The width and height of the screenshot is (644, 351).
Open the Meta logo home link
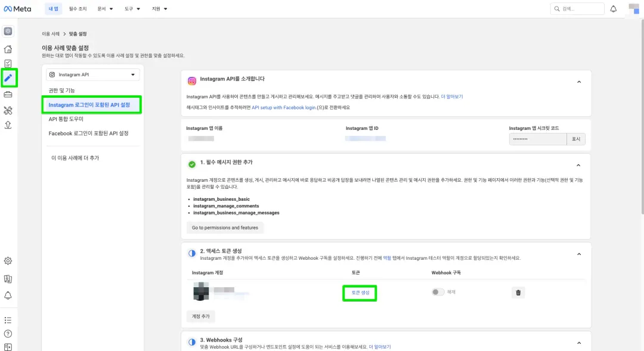point(17,8)
